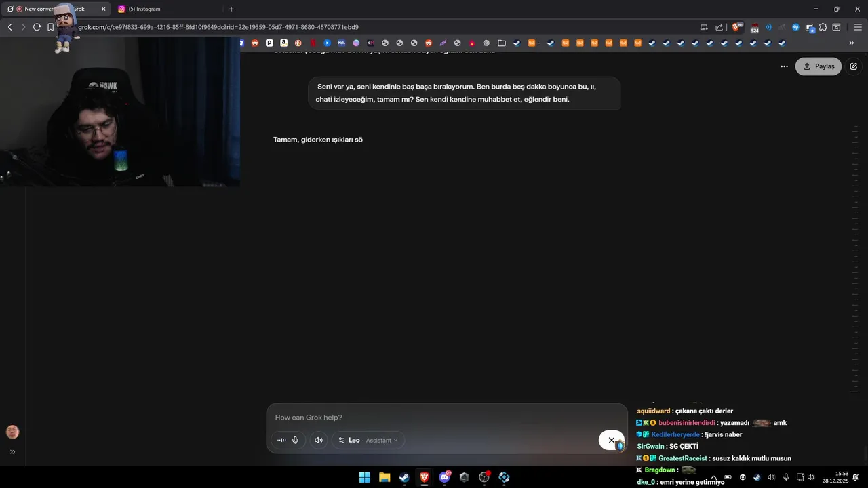Click the How can Grok help input field
The image size is (868, 488).
click(446, 418)
